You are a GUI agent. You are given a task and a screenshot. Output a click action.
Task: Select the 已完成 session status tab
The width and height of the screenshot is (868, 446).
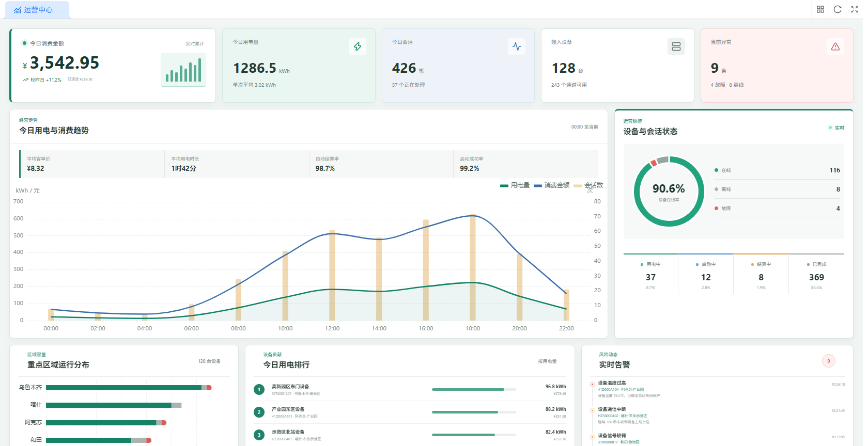[816, 274]
